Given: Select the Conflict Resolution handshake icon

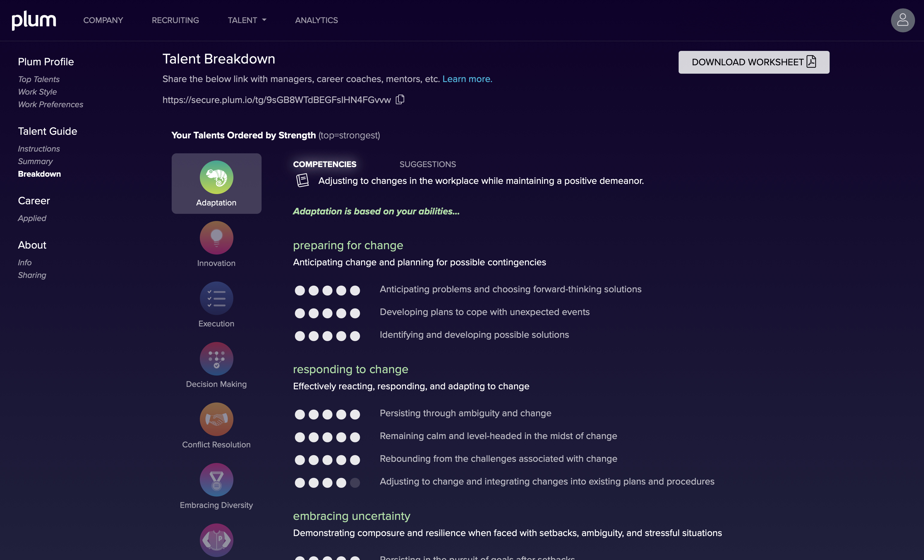Looking at the screenshot, I should click(216, 419).
